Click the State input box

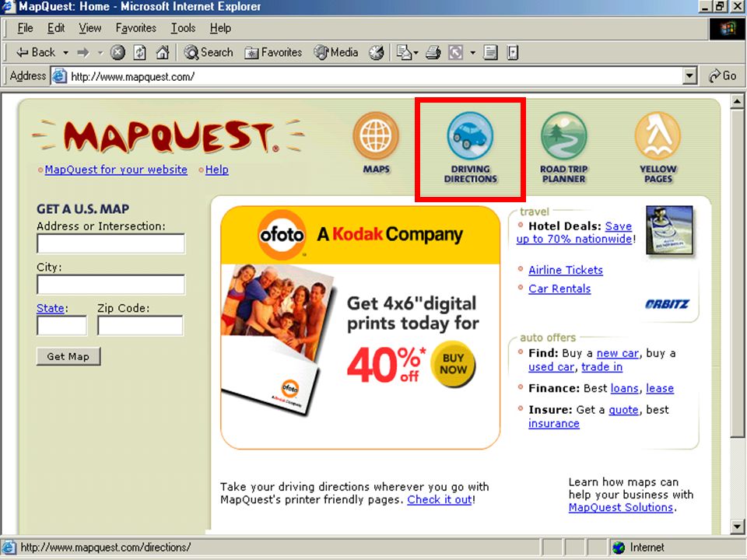[62, 326]
